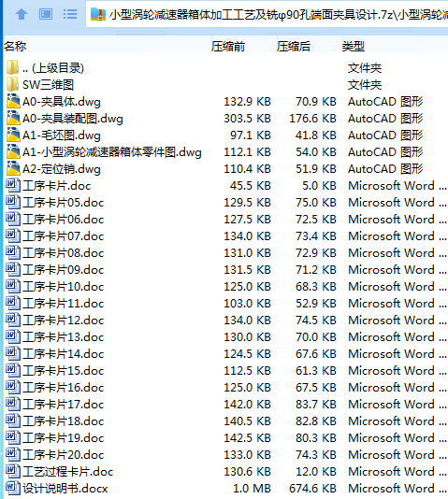Sort by the 类型 column header
This screenshot has width=448, height=499.
tap(354, 47)
